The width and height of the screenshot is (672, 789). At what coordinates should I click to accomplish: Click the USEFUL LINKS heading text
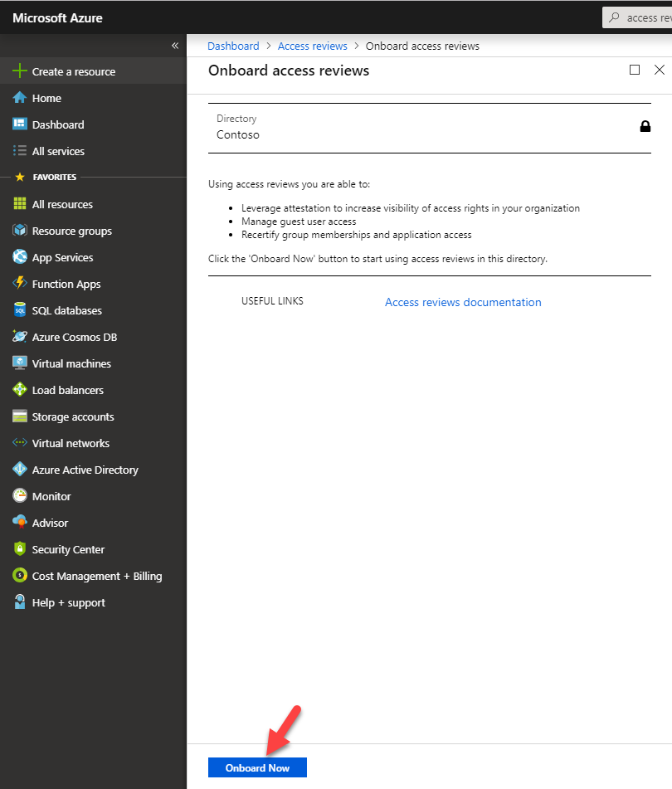[272, 301]
